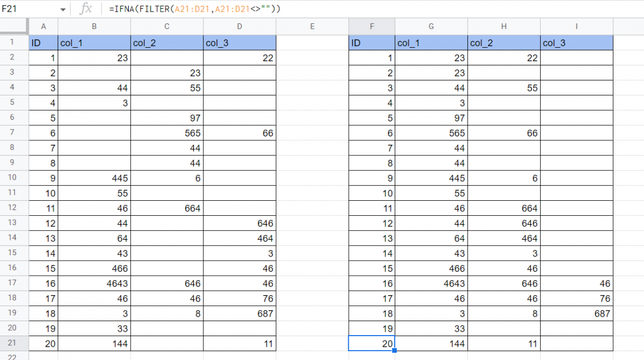This screenshot has width=644, height=360.
Task: Select column E header
Action: pyautogui.click(x=312, y=26)
